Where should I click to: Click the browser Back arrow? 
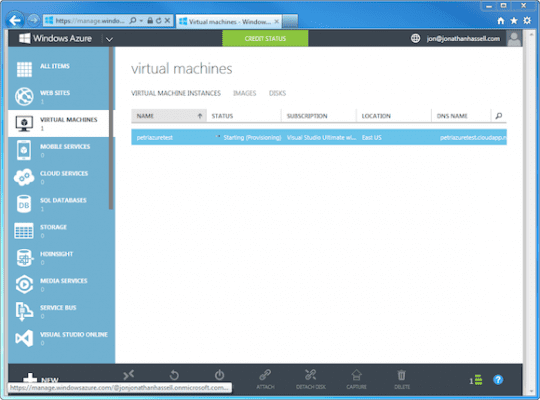click(x=14, y=21)
